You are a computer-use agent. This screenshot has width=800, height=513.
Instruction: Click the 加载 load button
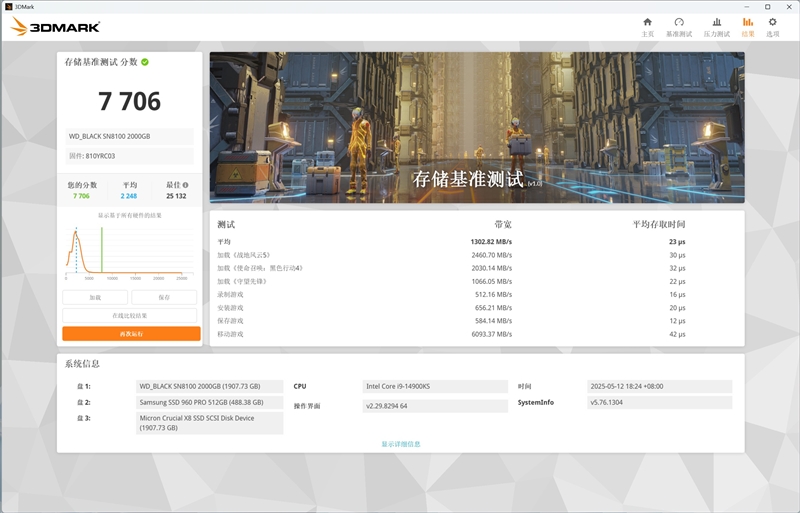click(95, 297)
